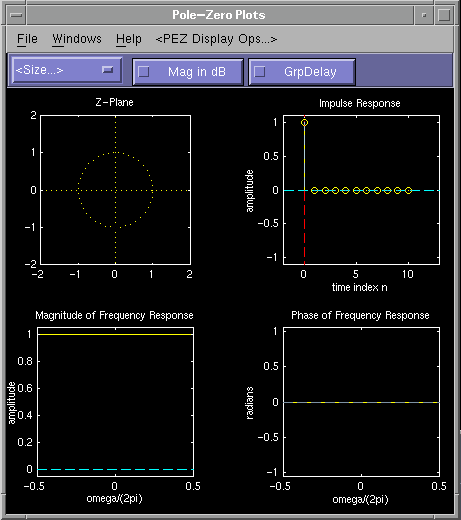
Task: Click impulse sample marker at n equals 0
Action: coord(304,123)
